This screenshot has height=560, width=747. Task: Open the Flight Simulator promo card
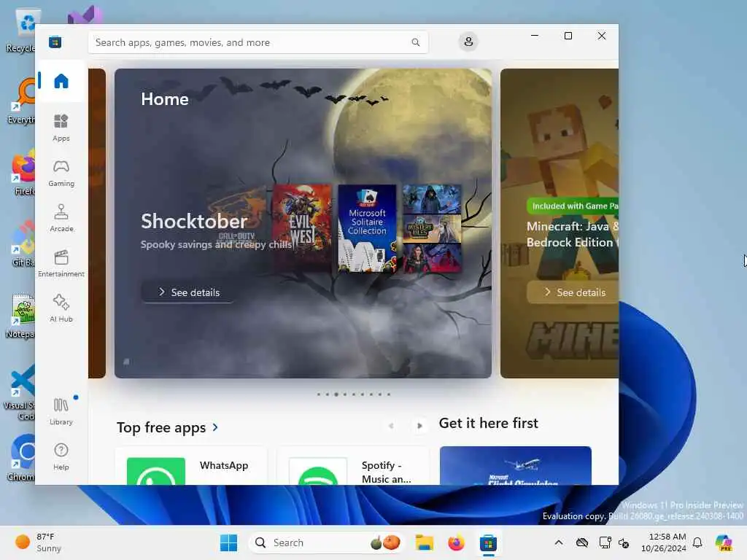516,466
